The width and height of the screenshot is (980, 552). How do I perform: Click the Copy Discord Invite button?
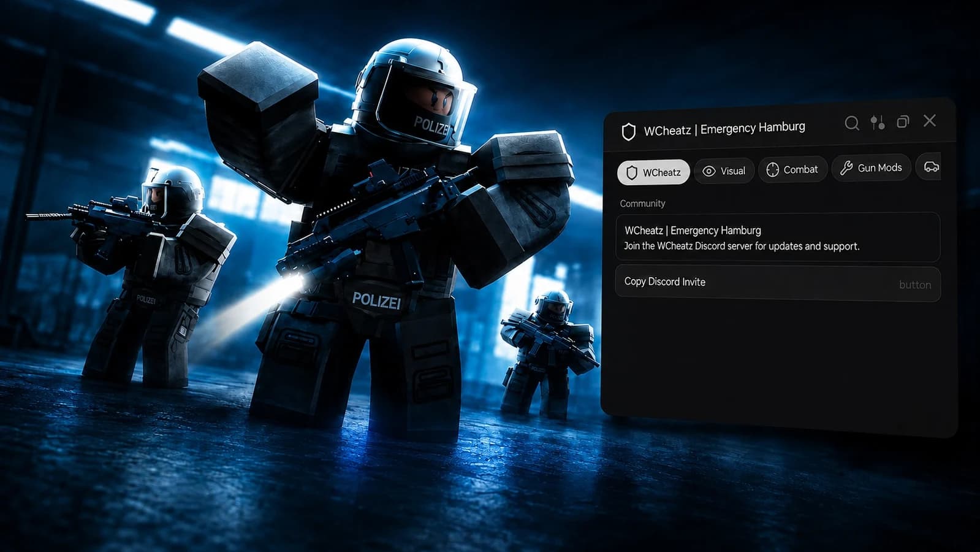point(778,283)
